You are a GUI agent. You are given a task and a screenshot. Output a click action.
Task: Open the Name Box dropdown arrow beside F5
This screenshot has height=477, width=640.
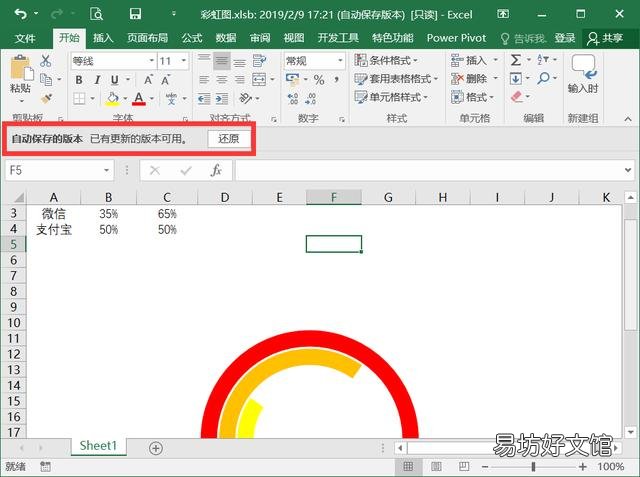(x=106, y=170)
